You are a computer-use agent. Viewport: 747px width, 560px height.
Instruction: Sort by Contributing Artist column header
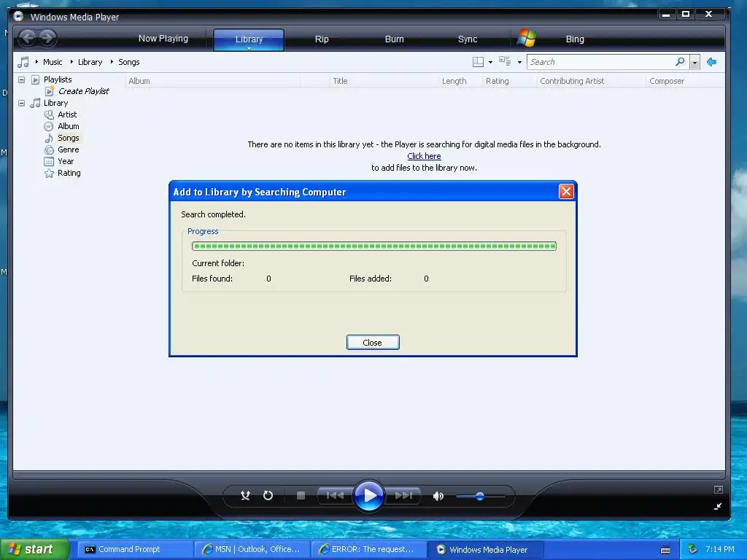[x=591, y=81]
